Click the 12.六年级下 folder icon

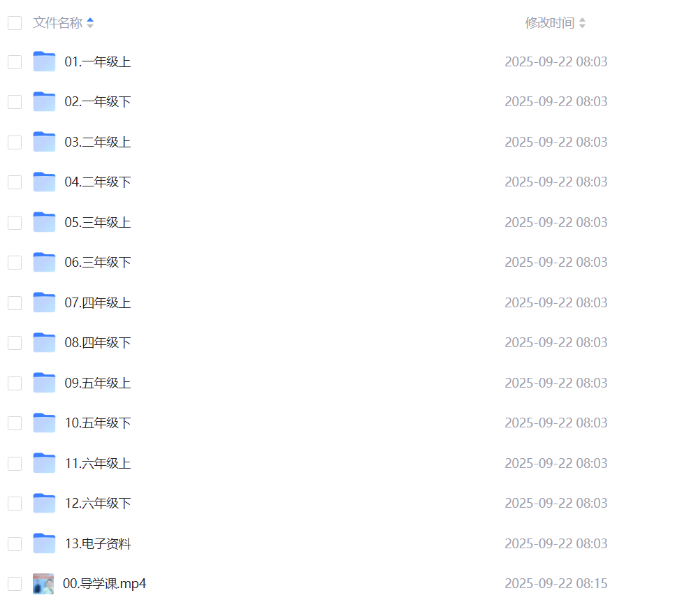pyautogui.click(x=44, y=503)
